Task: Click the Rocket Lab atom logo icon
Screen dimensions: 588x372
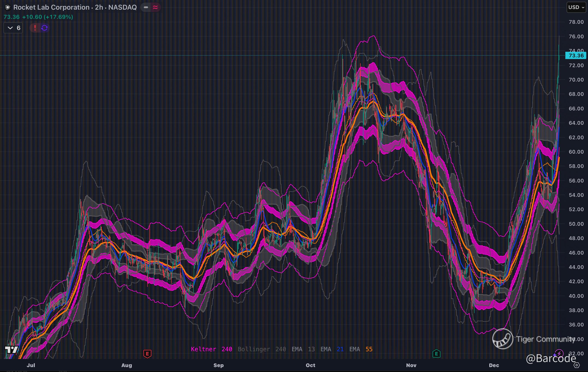Action: pos(7,7)
